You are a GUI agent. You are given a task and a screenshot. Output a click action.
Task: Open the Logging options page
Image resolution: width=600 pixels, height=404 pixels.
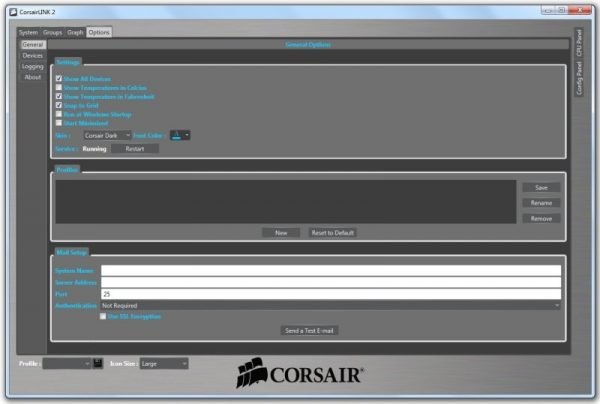point(33,66)
